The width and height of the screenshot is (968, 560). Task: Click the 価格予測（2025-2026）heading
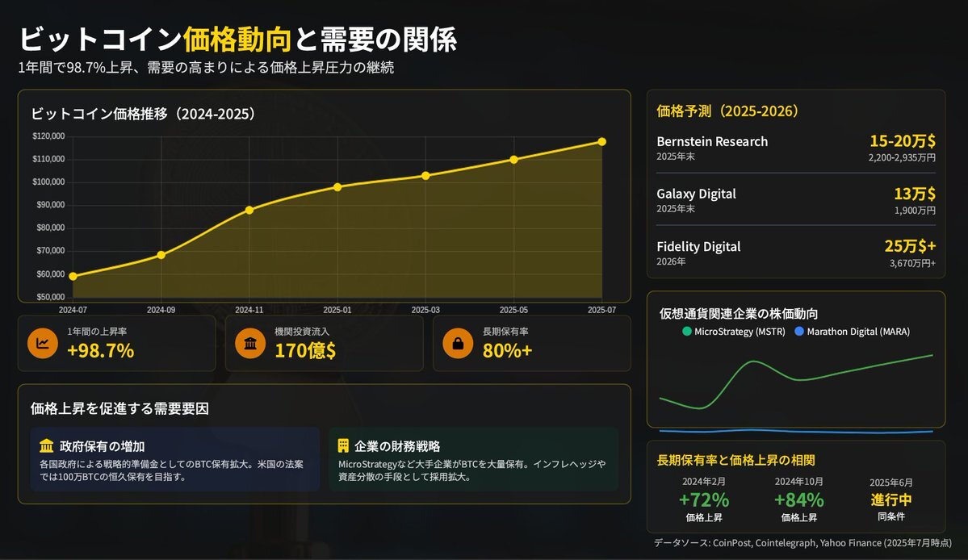(x=728, y=111)
